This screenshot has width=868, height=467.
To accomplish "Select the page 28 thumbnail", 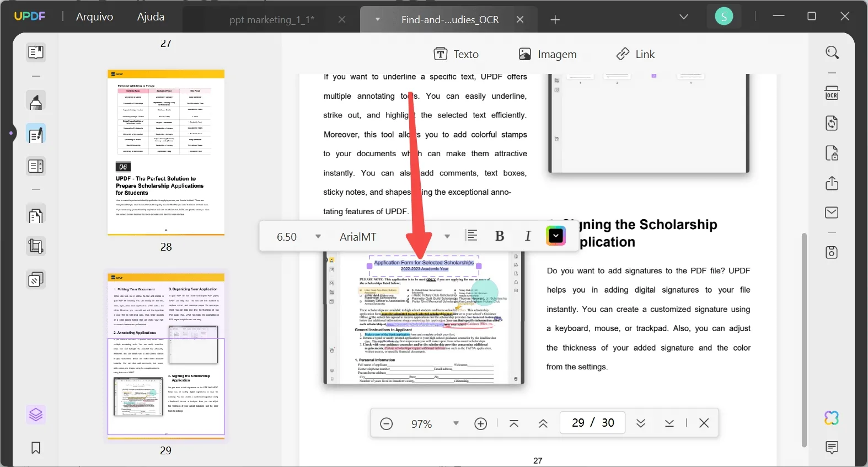I will click(x=166, y=152).
